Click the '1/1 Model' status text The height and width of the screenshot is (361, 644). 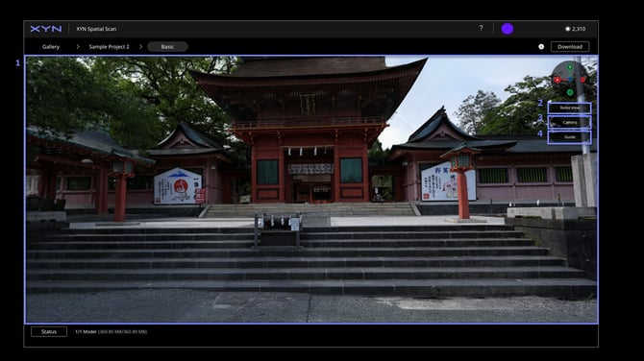point(86,331)
